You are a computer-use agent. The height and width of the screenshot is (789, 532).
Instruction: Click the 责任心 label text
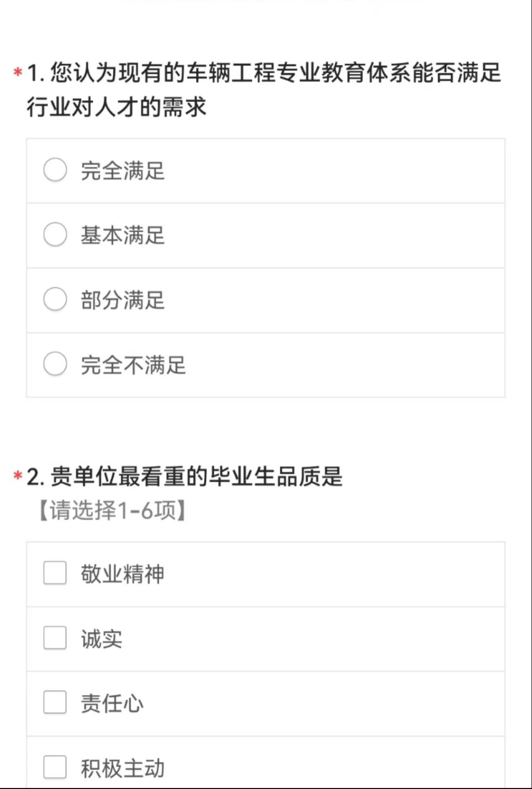(x=112, y=704)
